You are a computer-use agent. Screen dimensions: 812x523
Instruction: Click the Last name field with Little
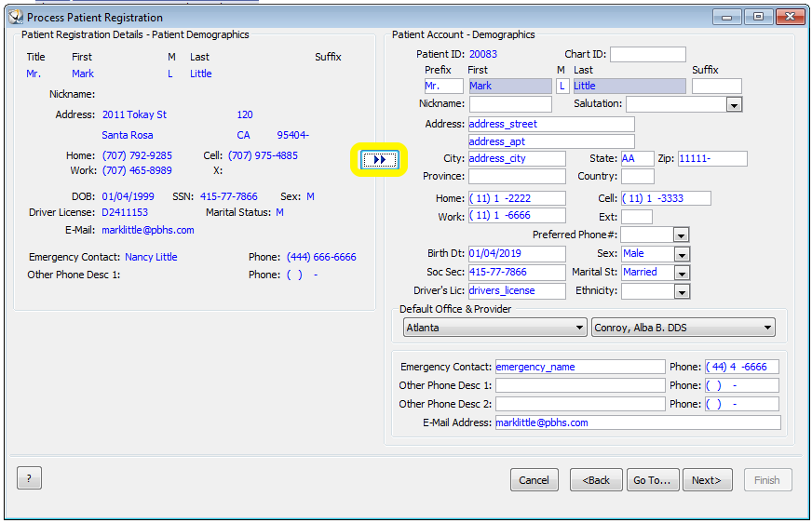click(629, 86)
